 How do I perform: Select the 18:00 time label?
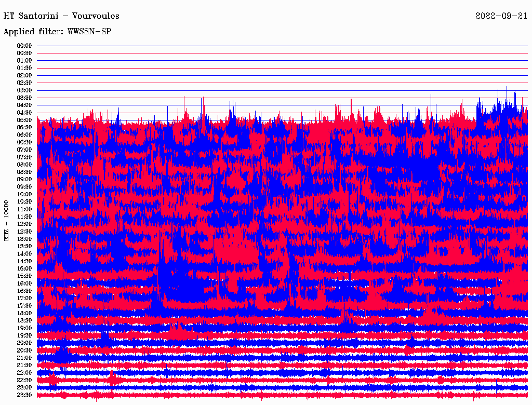pyautogui.click(x=24, y=314)
